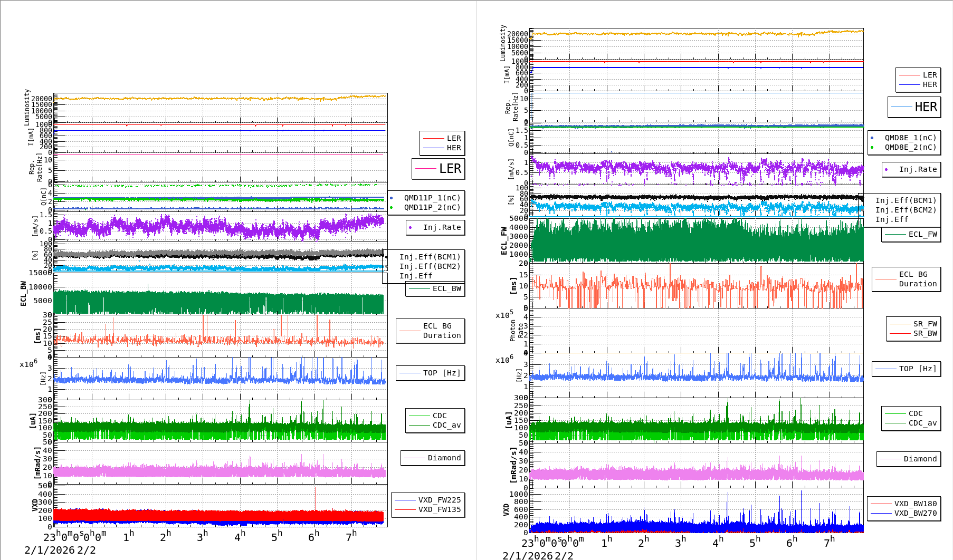Image resolution: width=953 pixels, height=560 pixels.
Task: Select the VXD_FW225 legend entry
Action: (439, 500)
